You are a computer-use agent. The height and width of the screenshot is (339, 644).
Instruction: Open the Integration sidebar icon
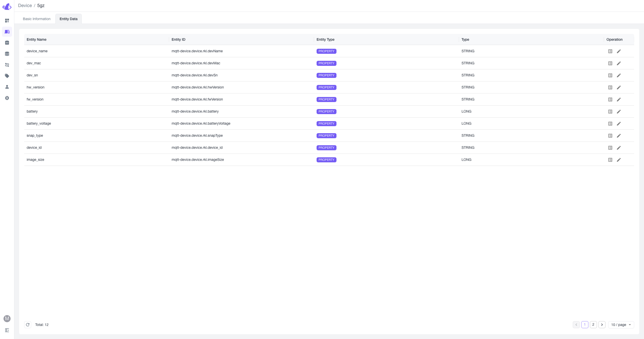[x=7, y=43]
